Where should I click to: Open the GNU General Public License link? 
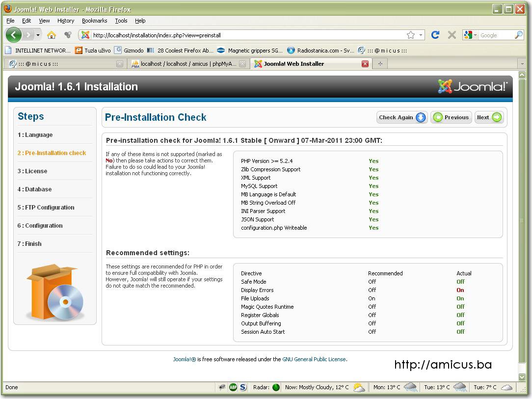(x=314, y=359)
